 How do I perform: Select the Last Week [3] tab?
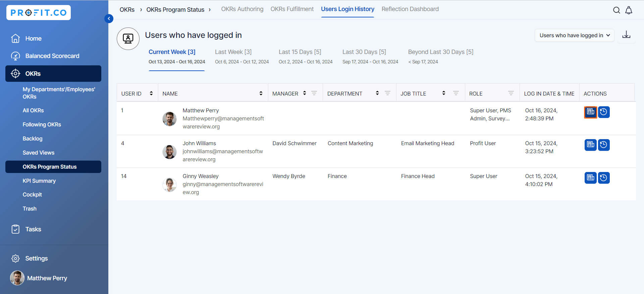point(233,52)
